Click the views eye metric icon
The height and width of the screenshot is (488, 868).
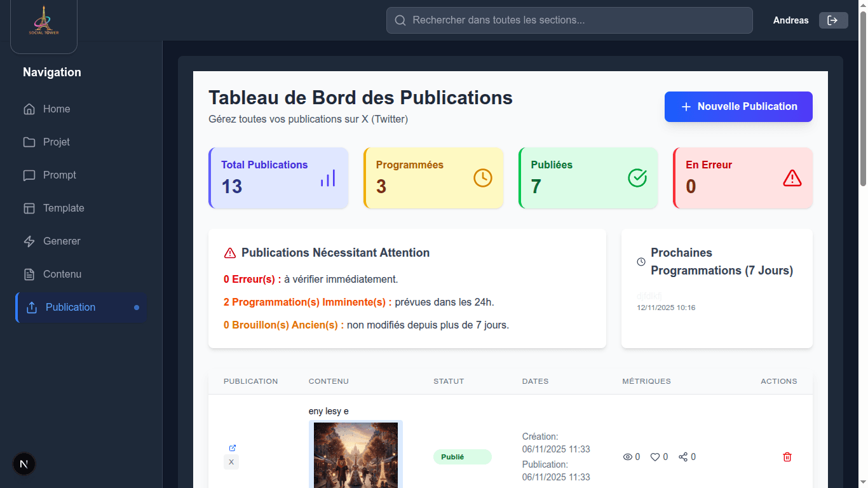click(x=628, y=457)
